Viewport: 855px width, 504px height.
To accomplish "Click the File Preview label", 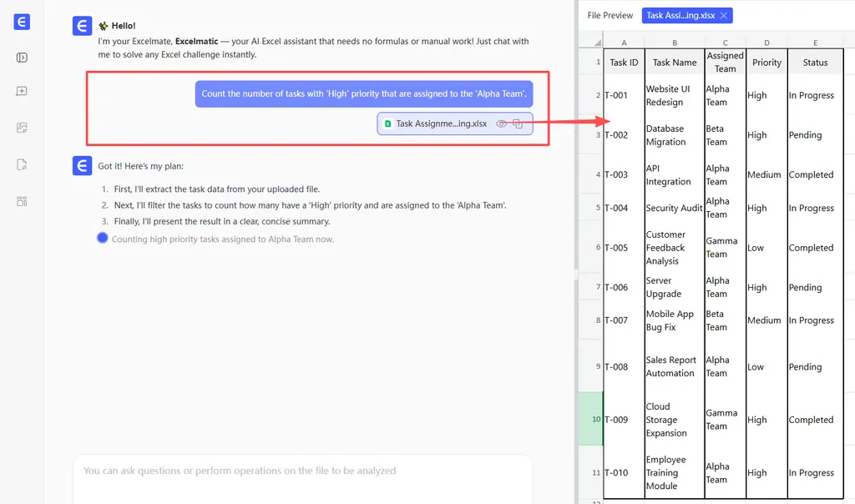I will point(610,15).
